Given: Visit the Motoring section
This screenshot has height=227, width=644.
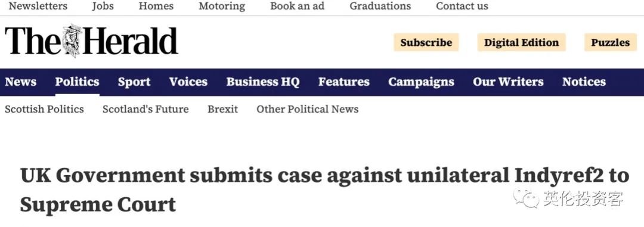Looking at the screenshot, I should (222, 6).
